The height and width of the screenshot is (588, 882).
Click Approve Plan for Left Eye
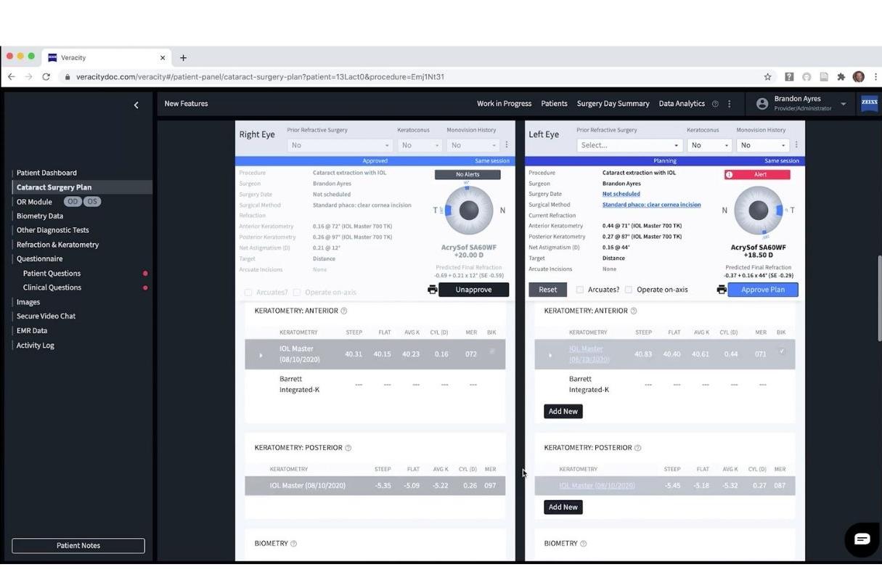[x=763, y=290]
